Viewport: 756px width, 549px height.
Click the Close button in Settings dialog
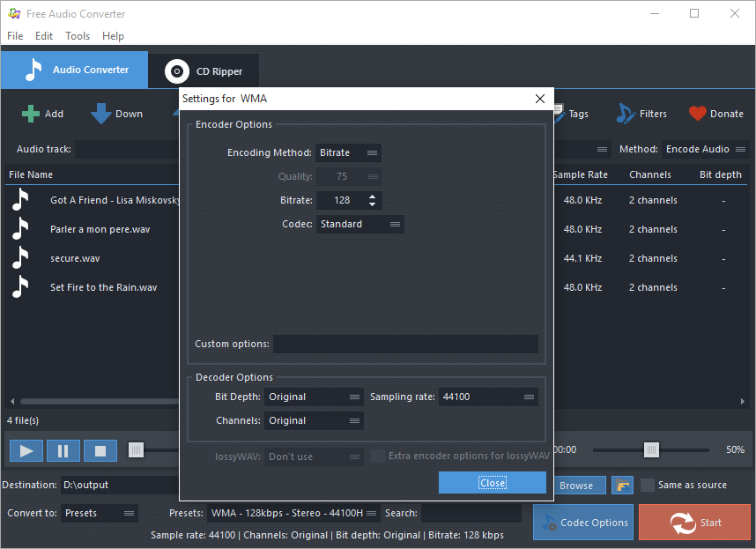(492, 482)
